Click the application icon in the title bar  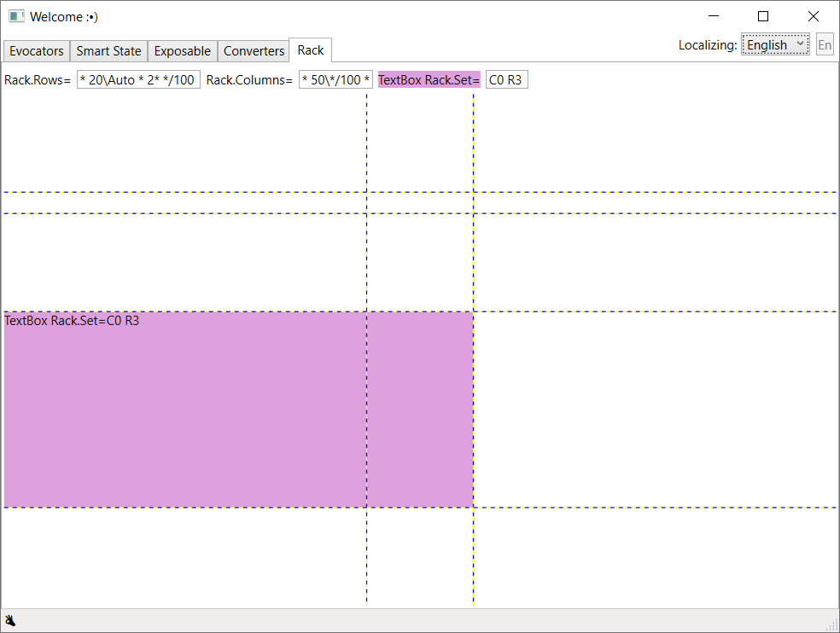coord(16,16)
